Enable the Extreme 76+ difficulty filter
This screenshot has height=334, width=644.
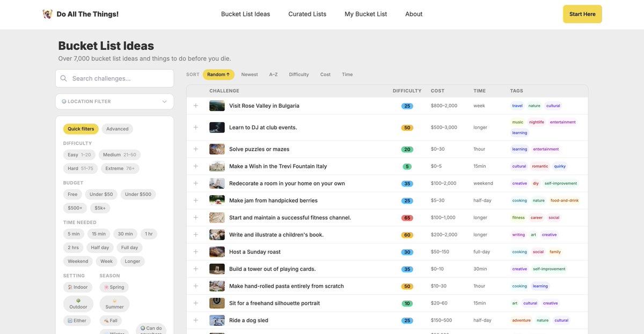coord(120,168)
